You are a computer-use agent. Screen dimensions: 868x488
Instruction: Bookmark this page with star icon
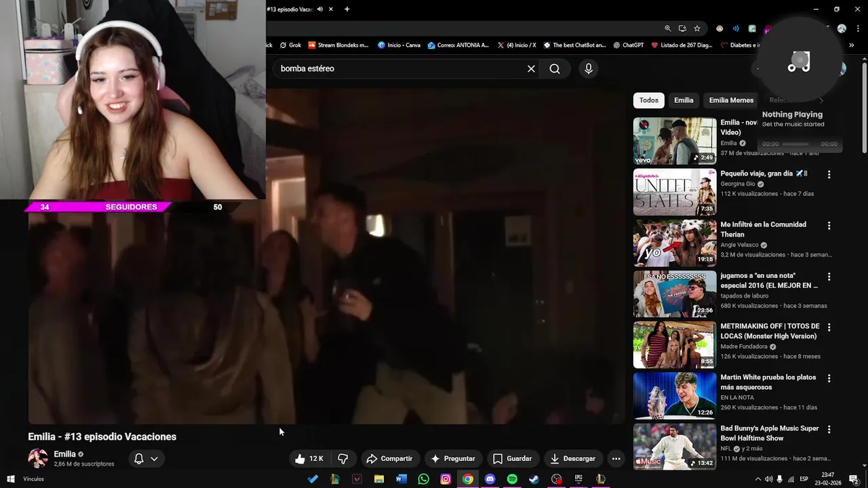coord(697,28)
